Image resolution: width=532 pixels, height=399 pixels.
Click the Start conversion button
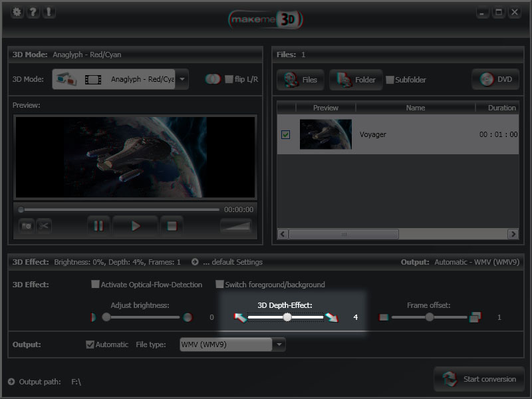tap(479, 379)
